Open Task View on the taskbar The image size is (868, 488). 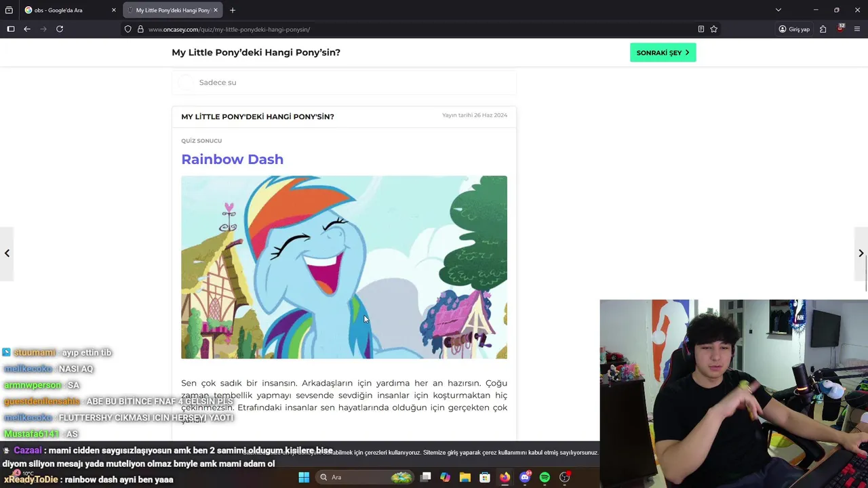coord(425,477)
